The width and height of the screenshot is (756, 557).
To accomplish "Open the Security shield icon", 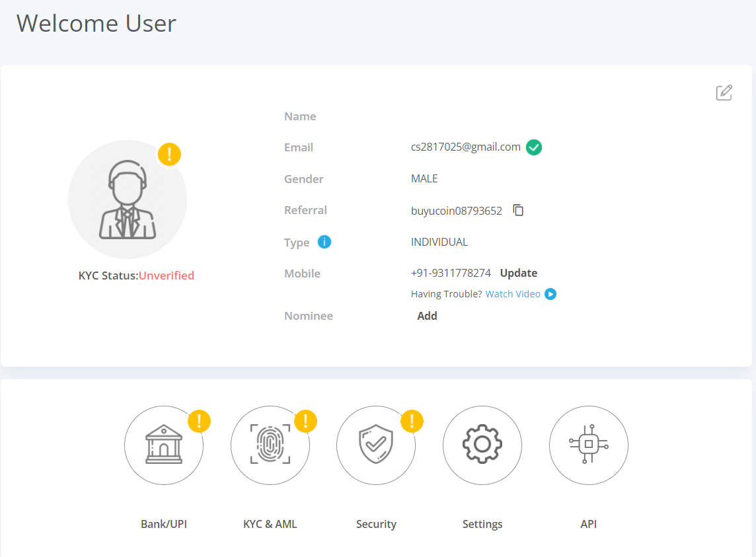I will (x=376, y=445).
